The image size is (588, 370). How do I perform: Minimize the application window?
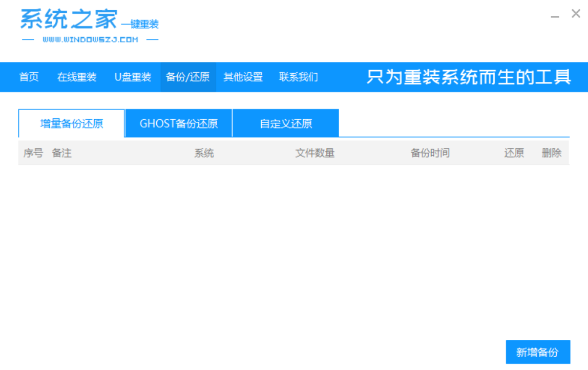(x=555, y=15)
